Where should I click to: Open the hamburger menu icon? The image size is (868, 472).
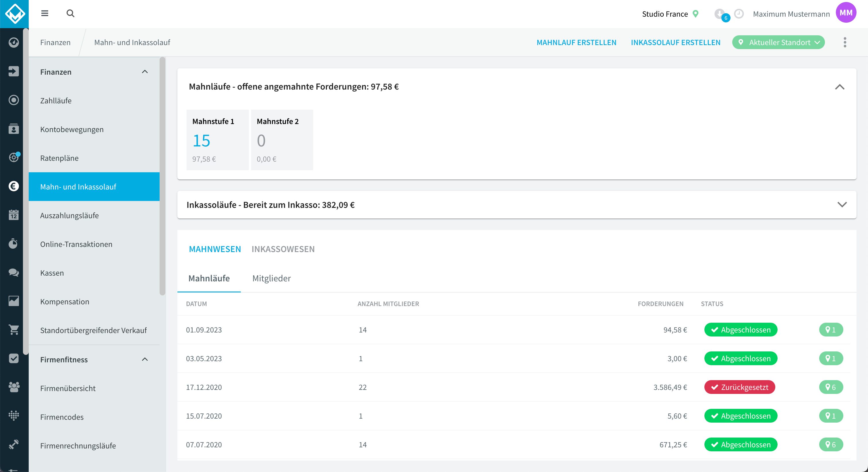tap(44, 13)
